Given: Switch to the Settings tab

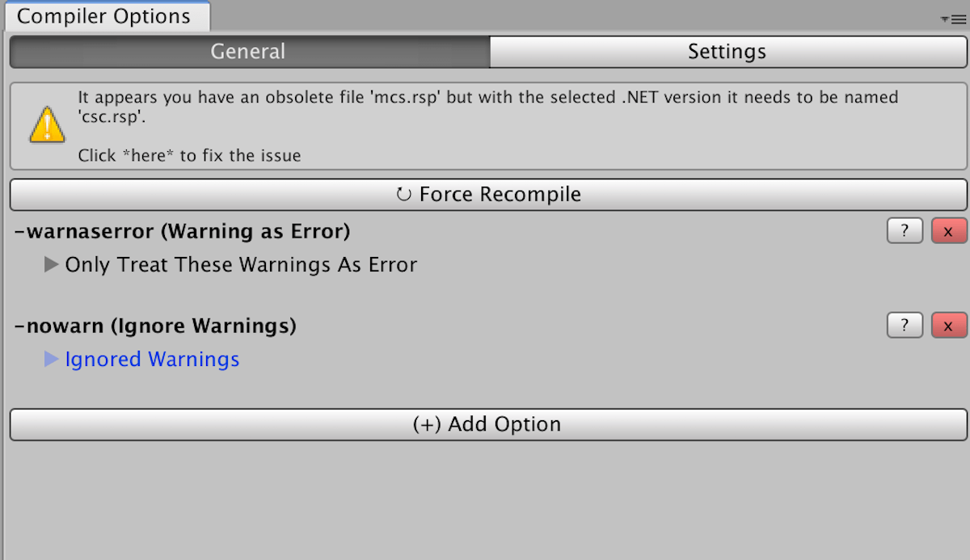Looking at the screenshot, I should coord(727,52).
